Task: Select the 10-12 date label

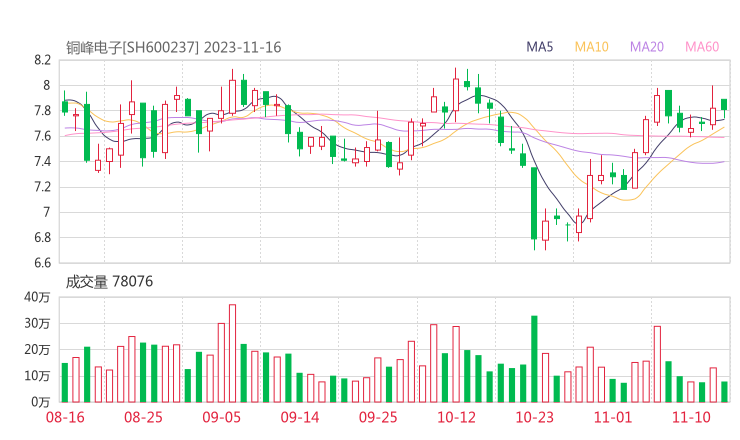Action: click(x=456, y=416)
